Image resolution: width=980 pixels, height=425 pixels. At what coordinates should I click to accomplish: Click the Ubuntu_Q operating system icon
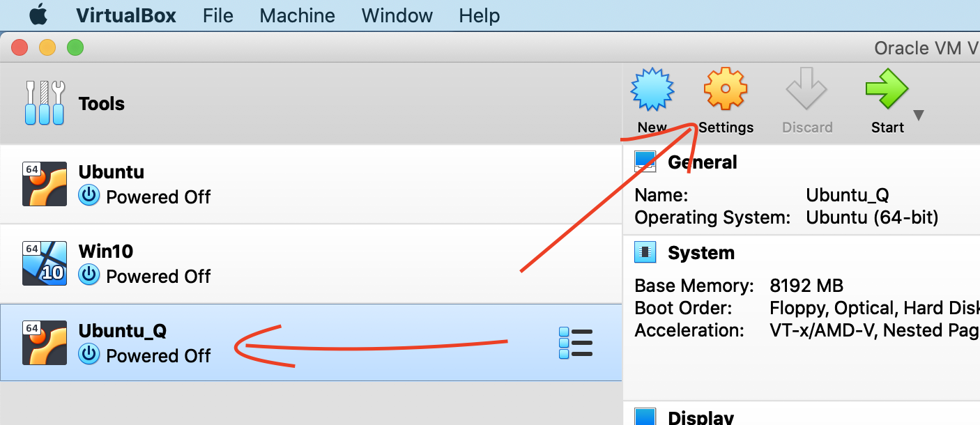pos(45,342)
